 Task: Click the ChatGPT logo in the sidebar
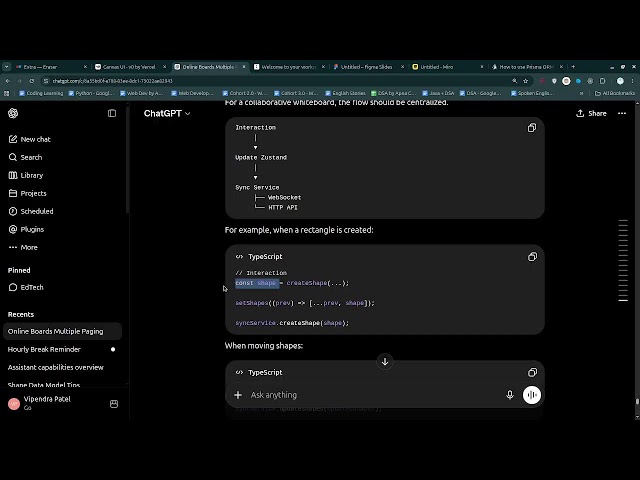(13, 113)
